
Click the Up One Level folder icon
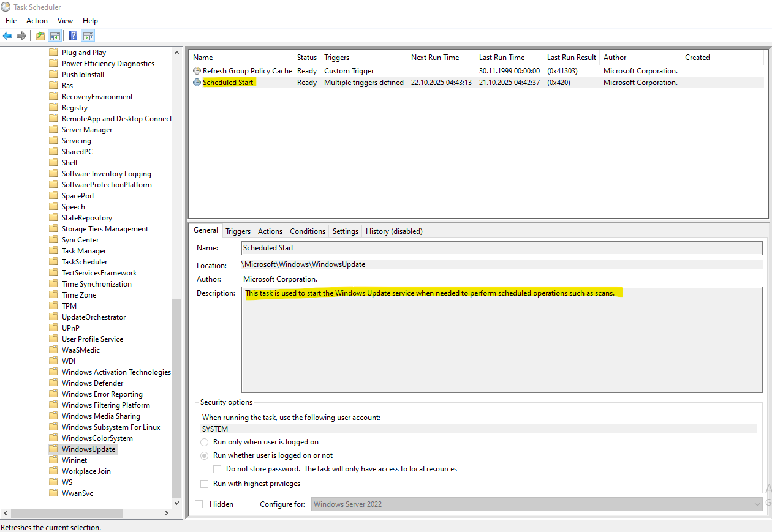tap(40, 36)
